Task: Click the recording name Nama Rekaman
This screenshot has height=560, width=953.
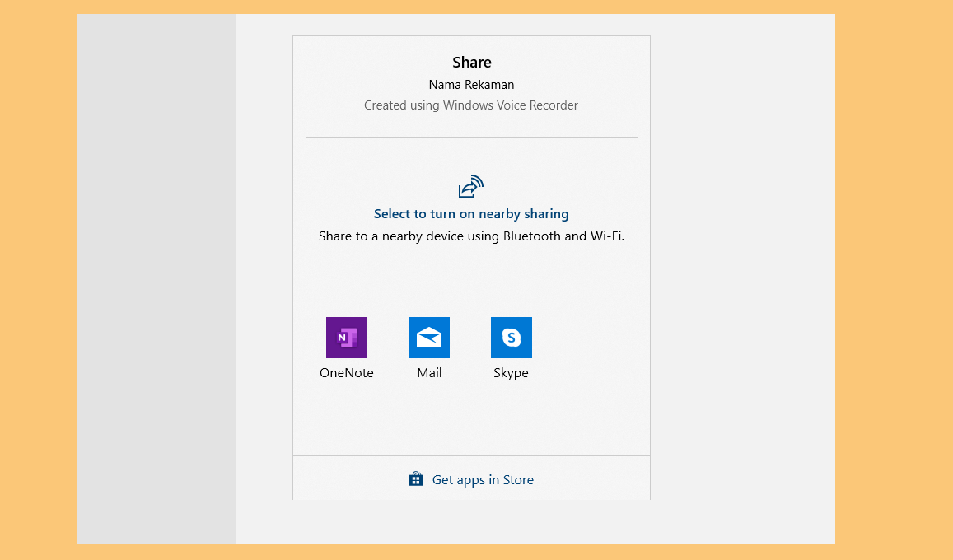Action: [472, 85]
